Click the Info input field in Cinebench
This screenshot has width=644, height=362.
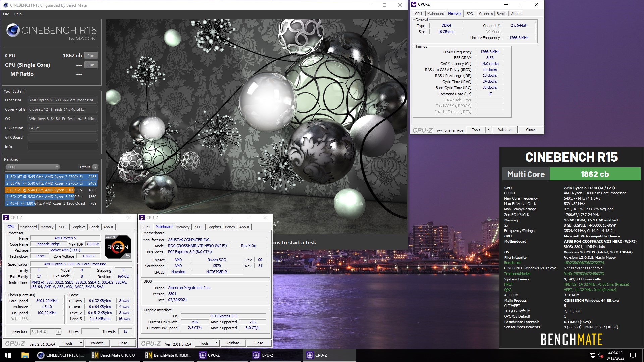tap(63, 147)
